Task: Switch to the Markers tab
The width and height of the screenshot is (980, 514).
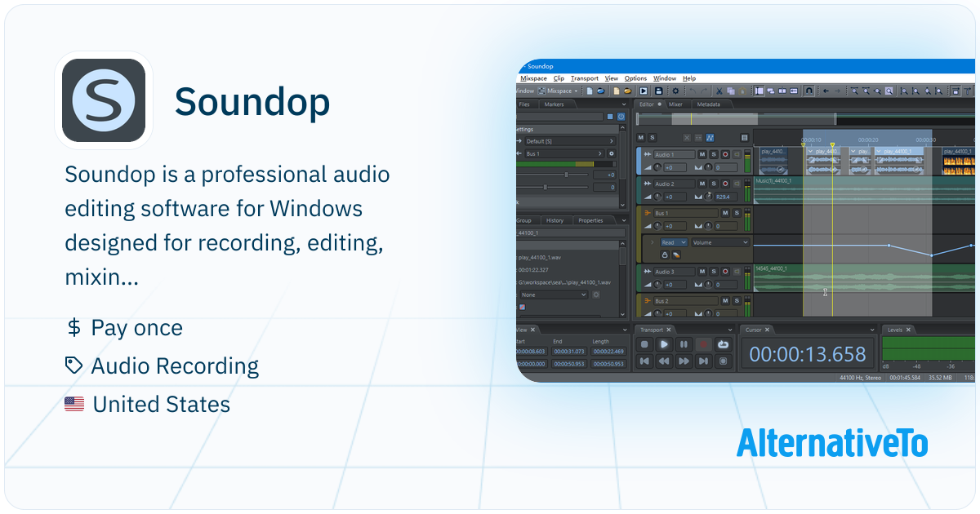Action: point(554,104)
